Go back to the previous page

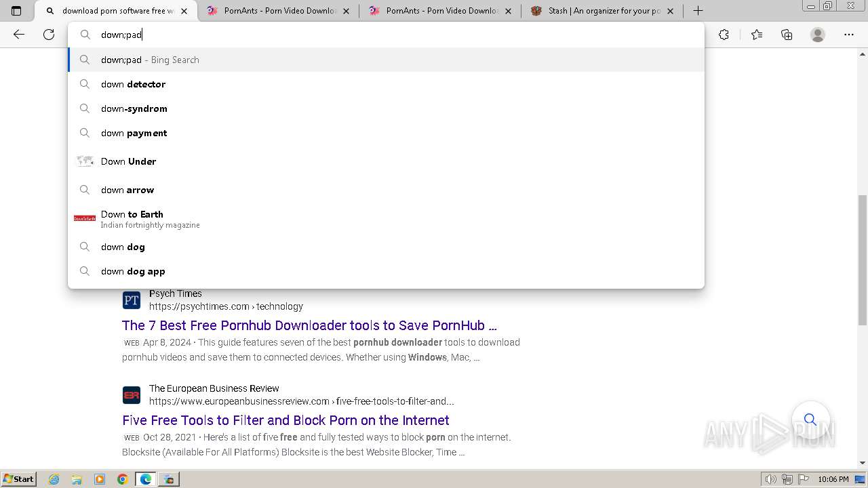[x=19, y=35]
